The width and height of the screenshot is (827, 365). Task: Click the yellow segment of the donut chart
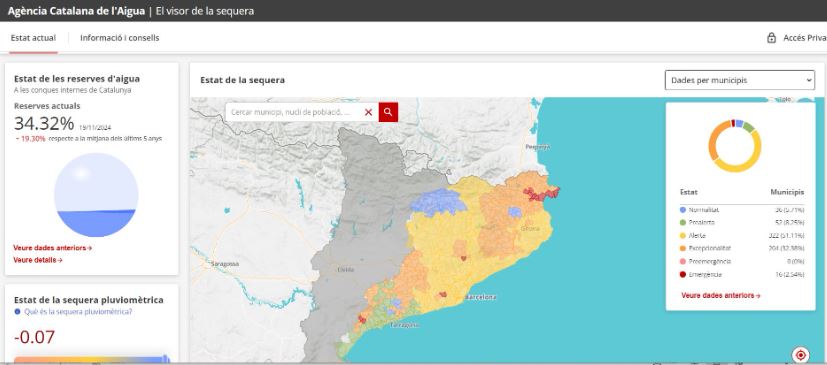[x=750, y=161]
